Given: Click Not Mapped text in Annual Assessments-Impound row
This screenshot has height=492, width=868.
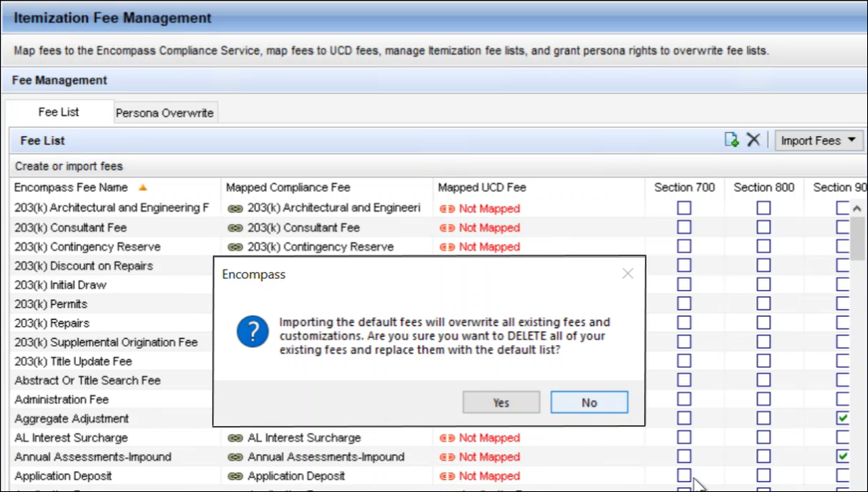Looking at the screenshot, I should 489,457.
